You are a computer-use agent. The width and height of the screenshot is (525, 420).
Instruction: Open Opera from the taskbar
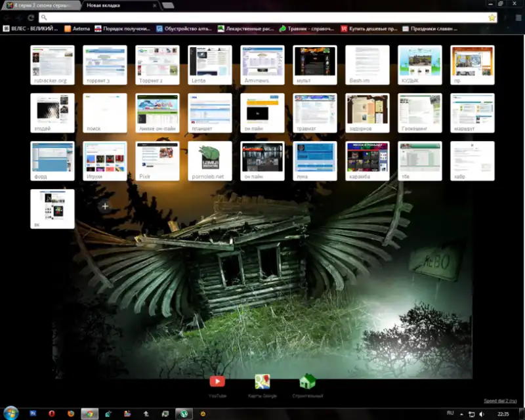(51, 413)
